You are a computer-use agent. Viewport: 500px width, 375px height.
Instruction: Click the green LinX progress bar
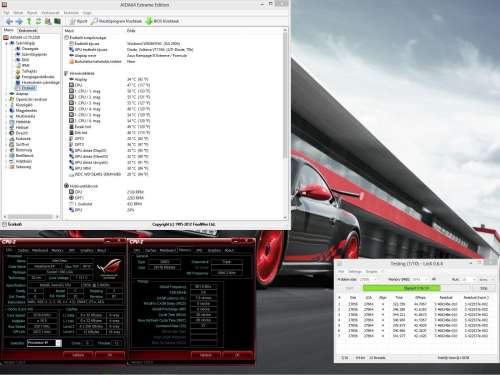click(x=416, y=288)
